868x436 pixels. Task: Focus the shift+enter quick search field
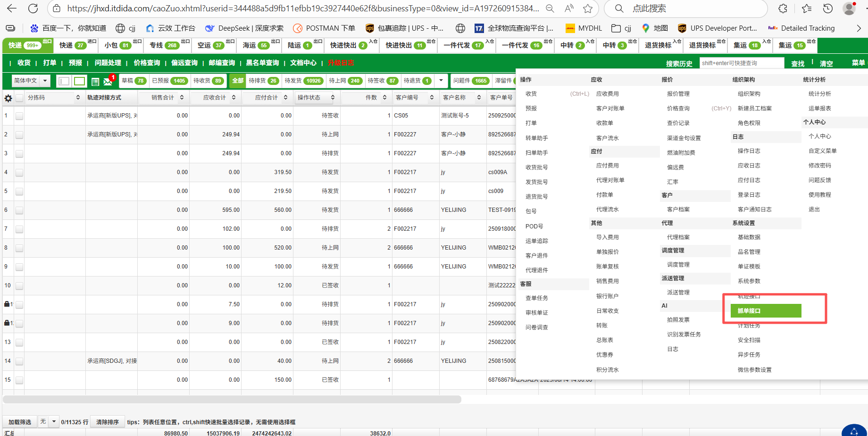(x=741, y=63)
